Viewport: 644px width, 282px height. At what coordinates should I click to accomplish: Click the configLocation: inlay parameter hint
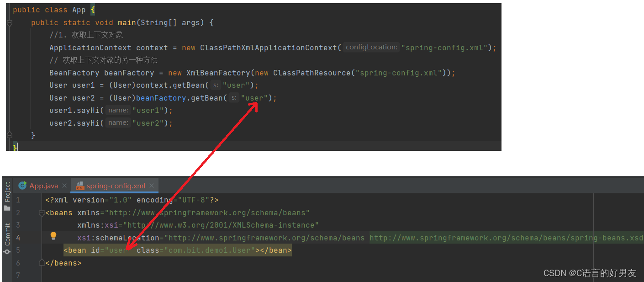click(371, 47)
